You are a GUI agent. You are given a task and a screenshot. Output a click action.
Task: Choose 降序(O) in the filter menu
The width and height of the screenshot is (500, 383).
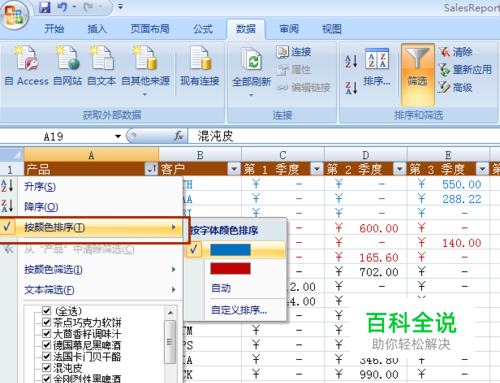pos(91,207)
